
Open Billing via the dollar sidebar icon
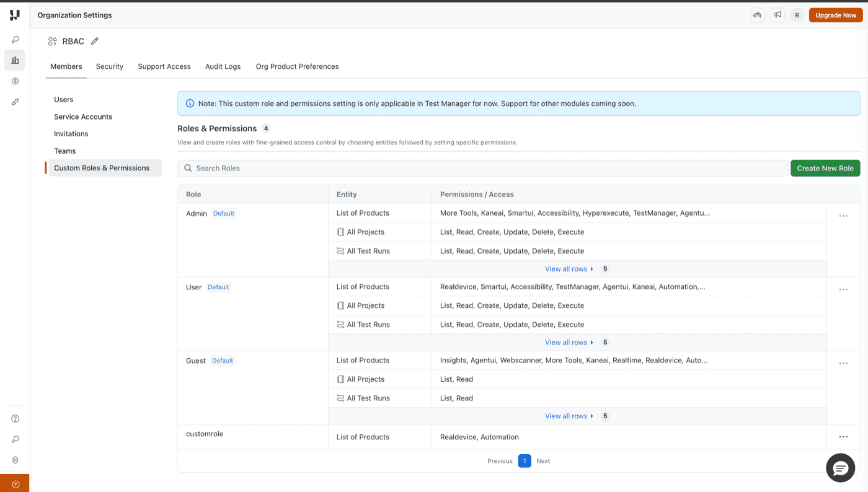(14, 81)
